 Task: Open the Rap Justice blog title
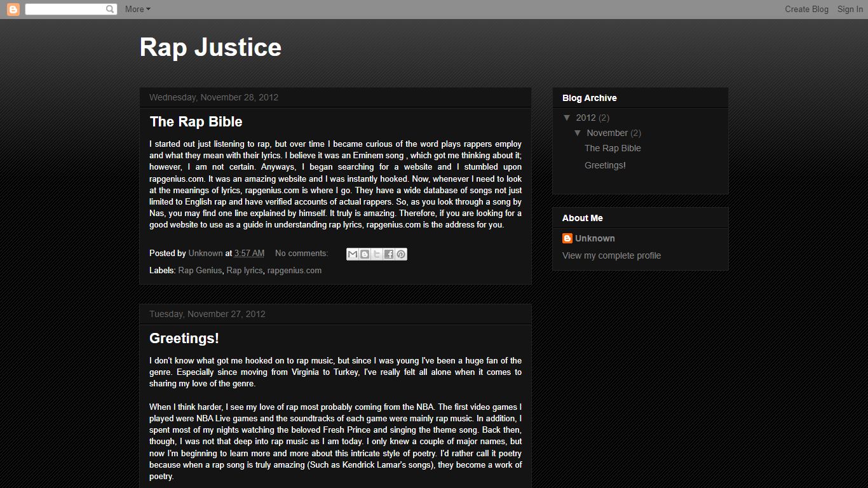[x=210, y=47]
